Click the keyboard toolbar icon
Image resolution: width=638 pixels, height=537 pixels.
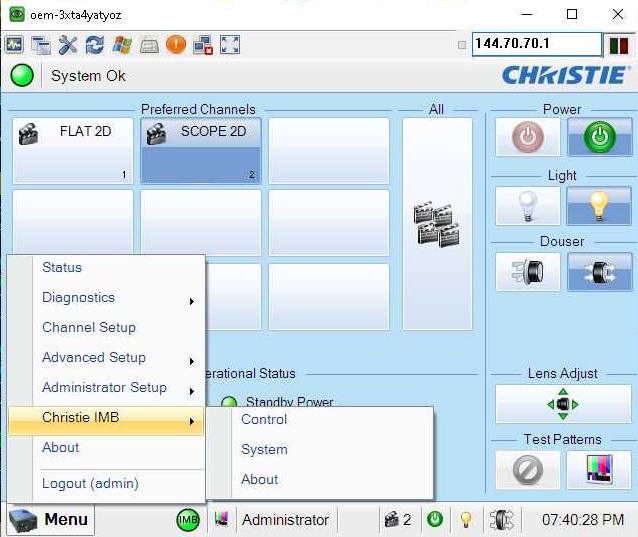tap(149, 46)
